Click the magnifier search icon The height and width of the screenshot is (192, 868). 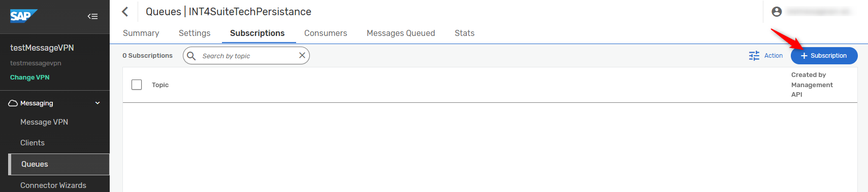(191, 56)
